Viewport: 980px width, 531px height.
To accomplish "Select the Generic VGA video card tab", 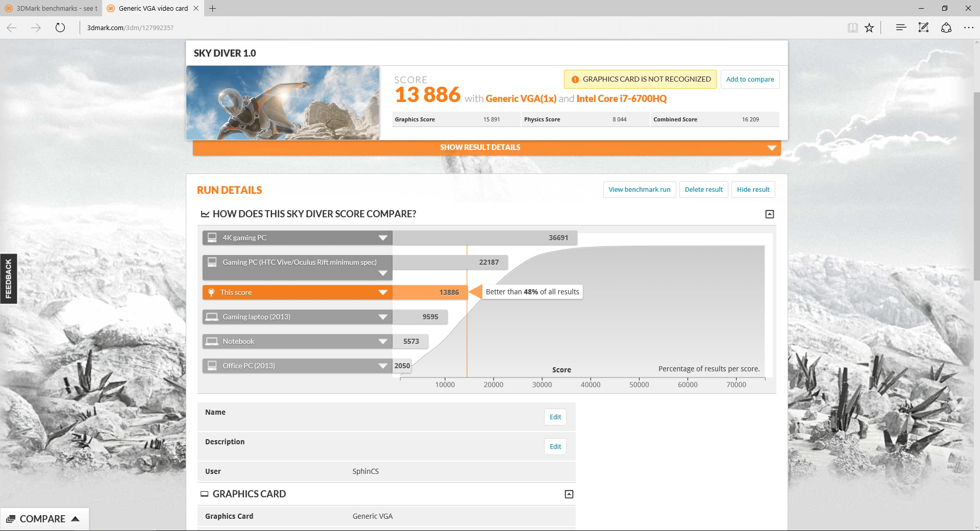I will click(153, 8).
